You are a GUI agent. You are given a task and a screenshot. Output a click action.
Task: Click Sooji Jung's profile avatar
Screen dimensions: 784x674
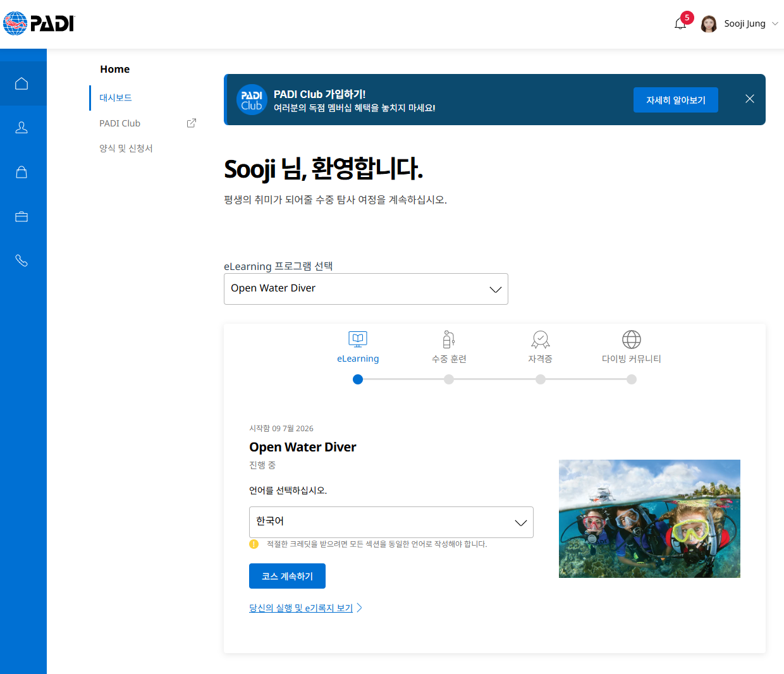pyautogui.click(x=709, y=24)
